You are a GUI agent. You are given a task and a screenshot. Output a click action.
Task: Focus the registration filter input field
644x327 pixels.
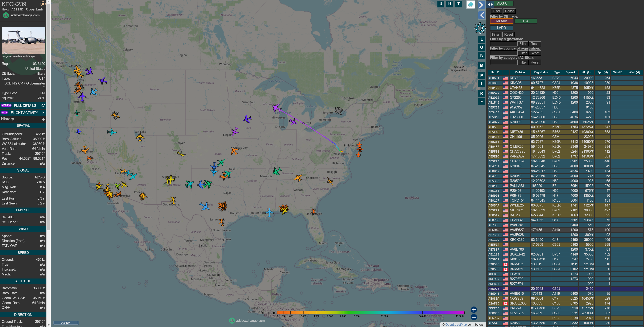[x=503, y=44]
